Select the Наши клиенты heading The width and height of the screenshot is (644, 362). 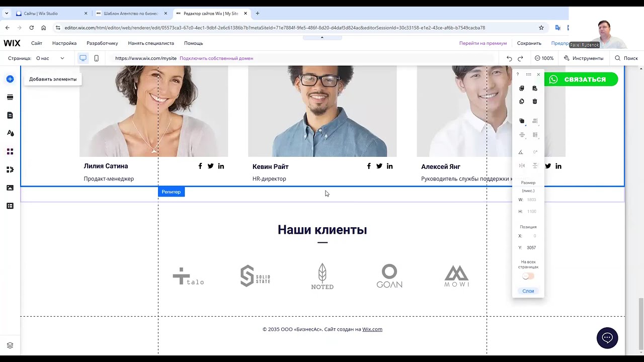click(x=322, y=230)
